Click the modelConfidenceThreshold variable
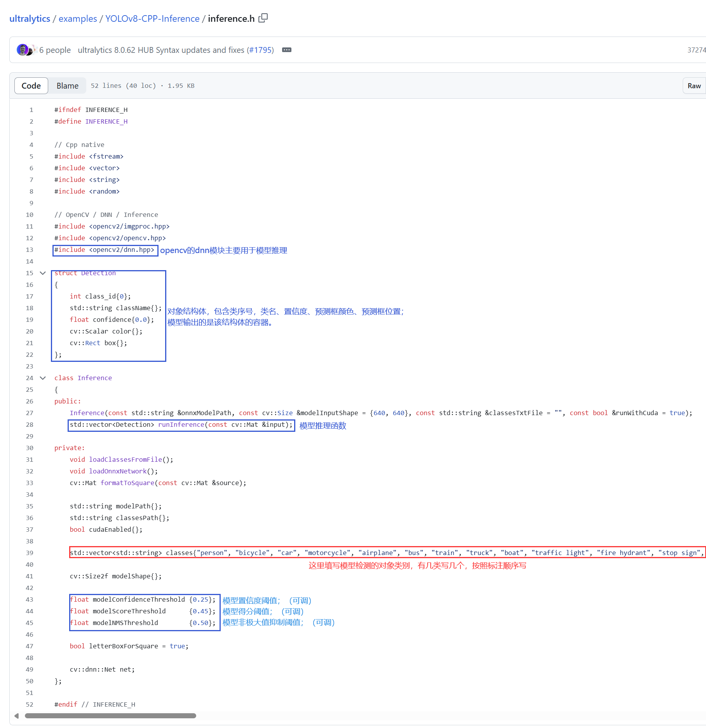This screenshot has height=728, width=706. [139, 599]
